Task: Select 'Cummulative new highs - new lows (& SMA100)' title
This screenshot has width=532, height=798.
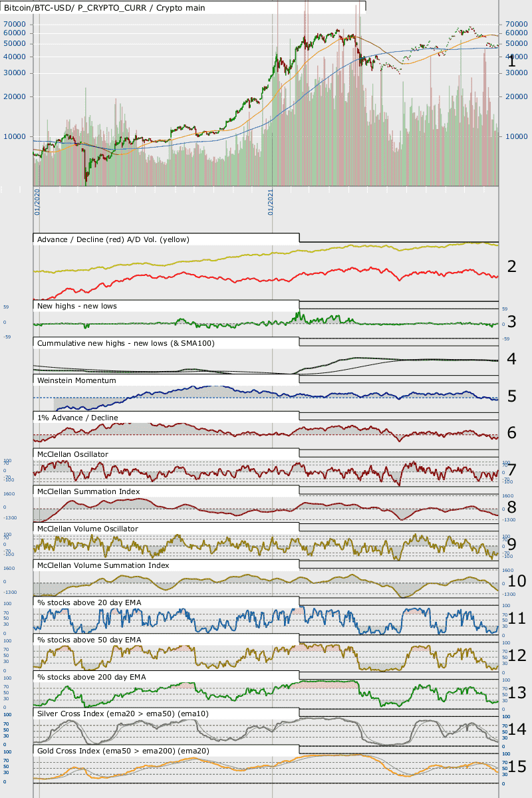Action: (x=127, y=343)
